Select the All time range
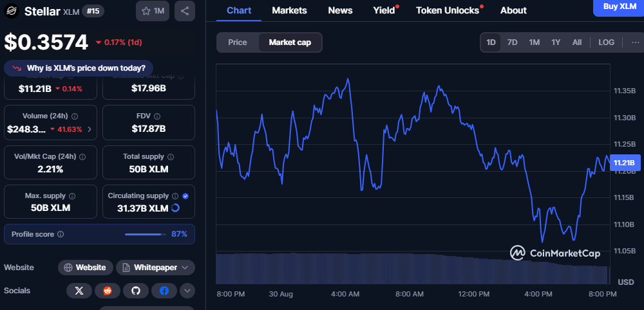This screenshot has height=310, width=644. click(577, 42)
